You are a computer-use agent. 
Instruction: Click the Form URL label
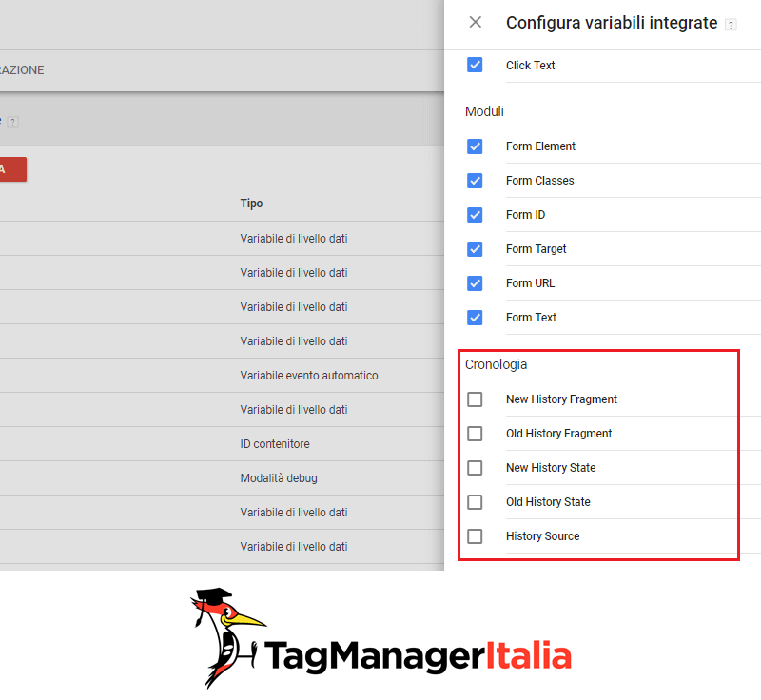[x=530, y=283]
